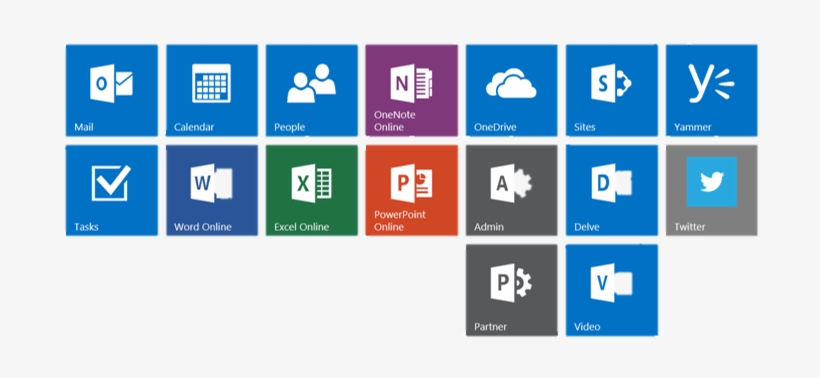
Task: Launch Word Online
Action: pyautogui.click(x=212, y=190)
